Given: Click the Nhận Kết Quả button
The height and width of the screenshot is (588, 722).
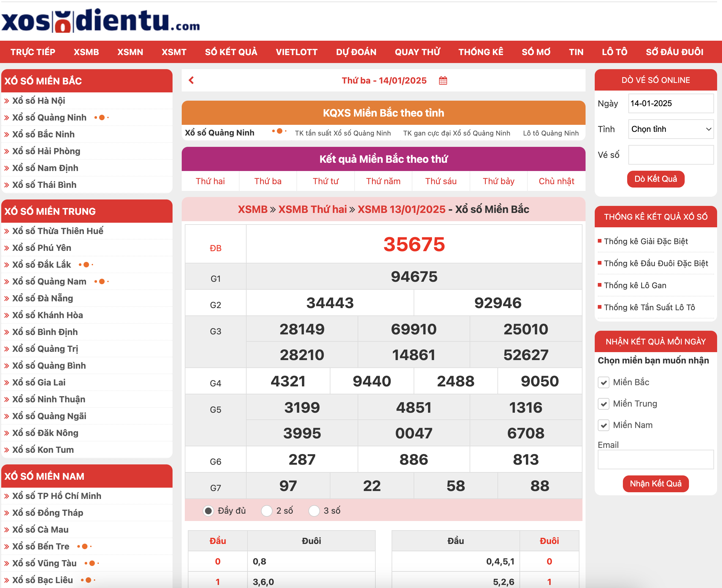Looking at the screenshot, I should [656, 484].
